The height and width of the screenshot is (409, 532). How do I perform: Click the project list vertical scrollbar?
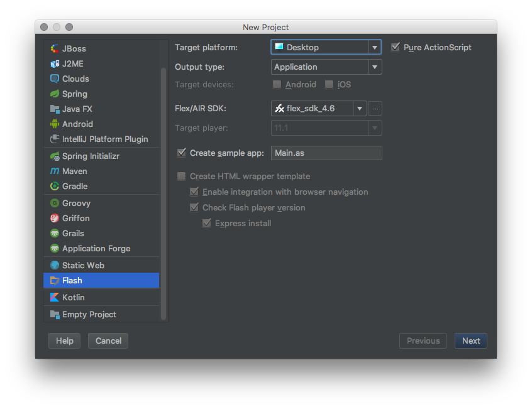pos(163,193)
